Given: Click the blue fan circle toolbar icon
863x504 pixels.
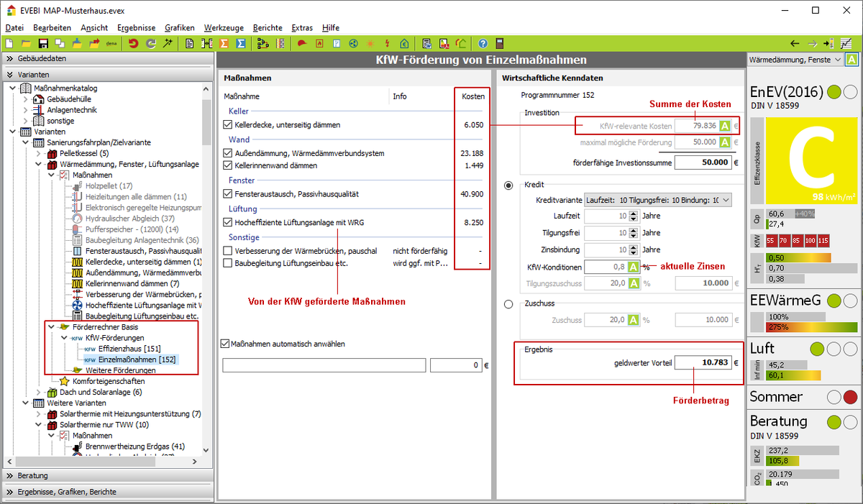Looking at the screenshot, I should tap(352, 43).
